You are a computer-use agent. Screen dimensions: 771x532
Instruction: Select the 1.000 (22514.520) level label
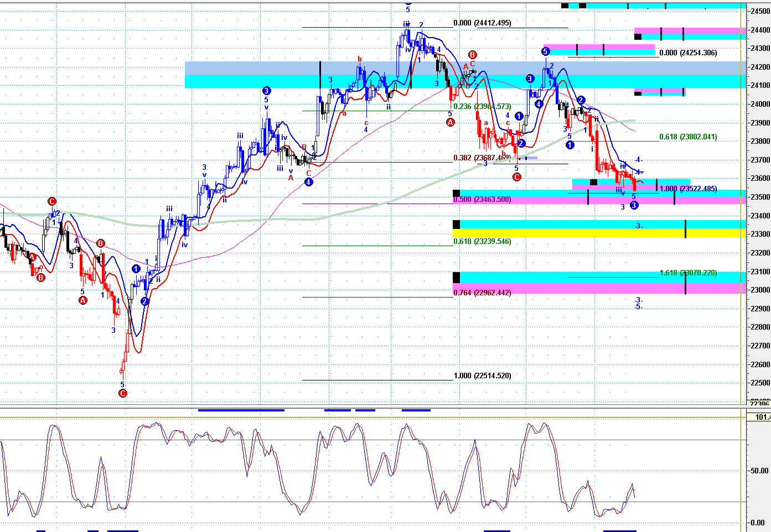482,376
